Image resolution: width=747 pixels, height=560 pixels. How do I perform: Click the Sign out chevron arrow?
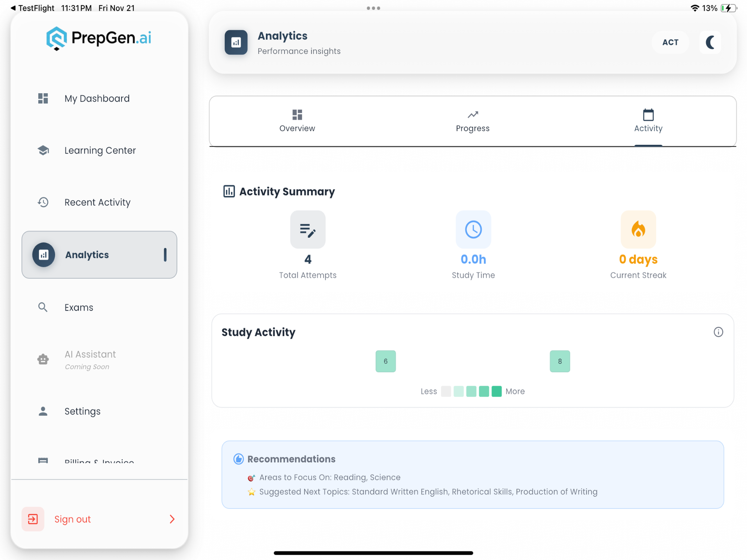pos(172,519)
